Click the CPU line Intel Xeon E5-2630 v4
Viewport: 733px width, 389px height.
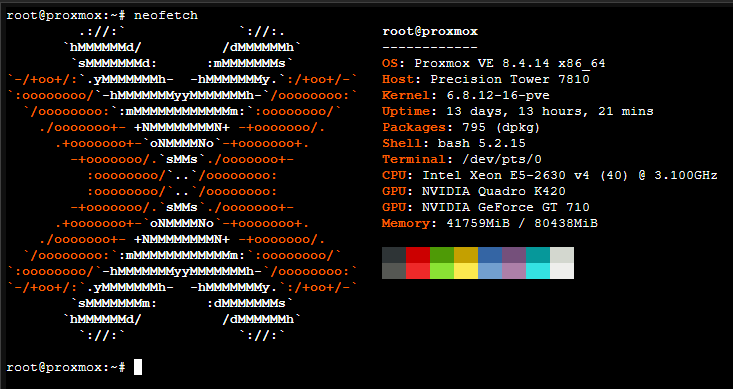coord(550,175)
